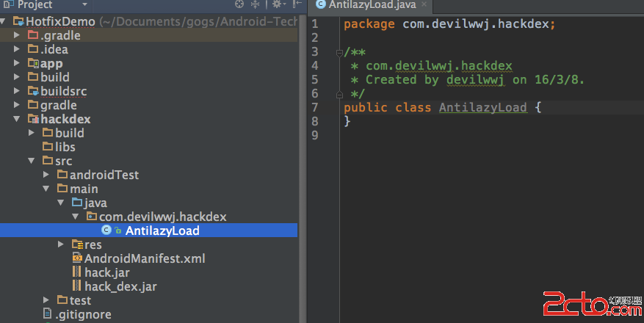Select the main folder
The width and height of the screenshot is (644, 323).
[x=84, y=189]
